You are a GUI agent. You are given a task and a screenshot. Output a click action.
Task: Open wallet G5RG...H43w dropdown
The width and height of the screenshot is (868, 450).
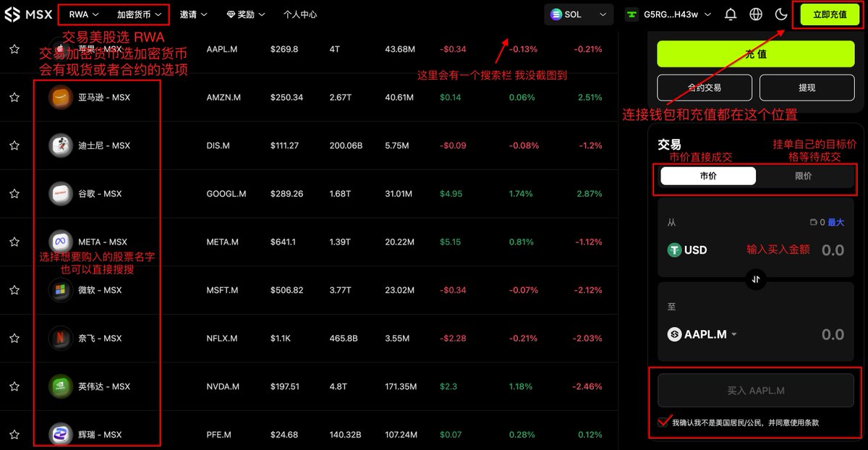[668, 14]
